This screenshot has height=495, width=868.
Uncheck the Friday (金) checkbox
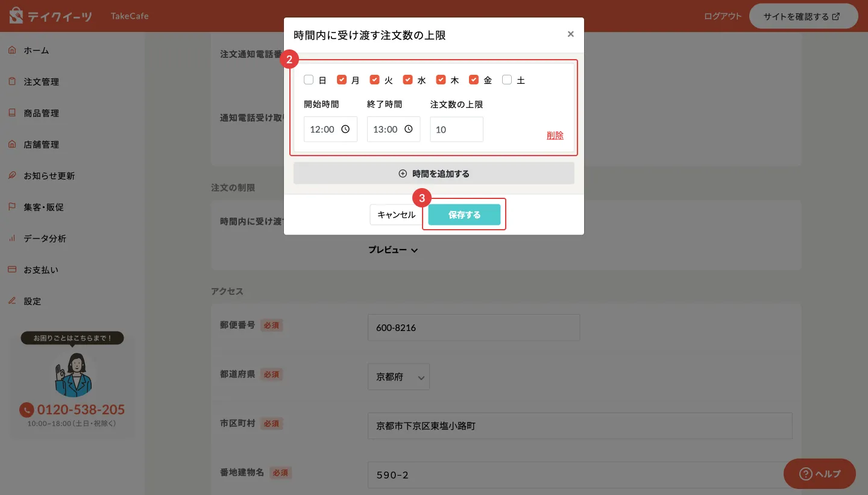tap(474, 80)
